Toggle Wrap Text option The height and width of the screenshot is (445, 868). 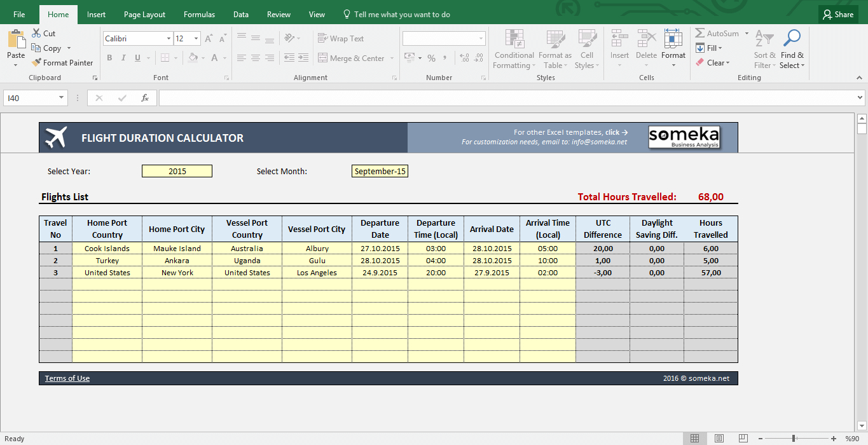(341, 39)
